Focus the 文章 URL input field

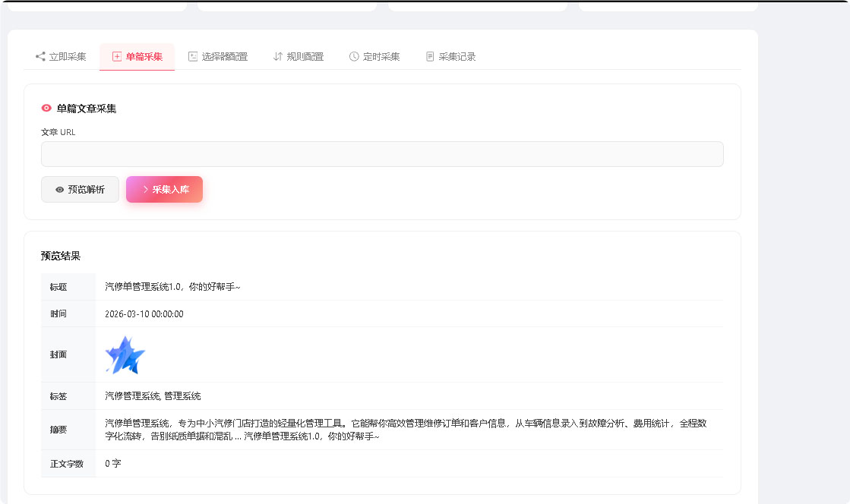382,154
